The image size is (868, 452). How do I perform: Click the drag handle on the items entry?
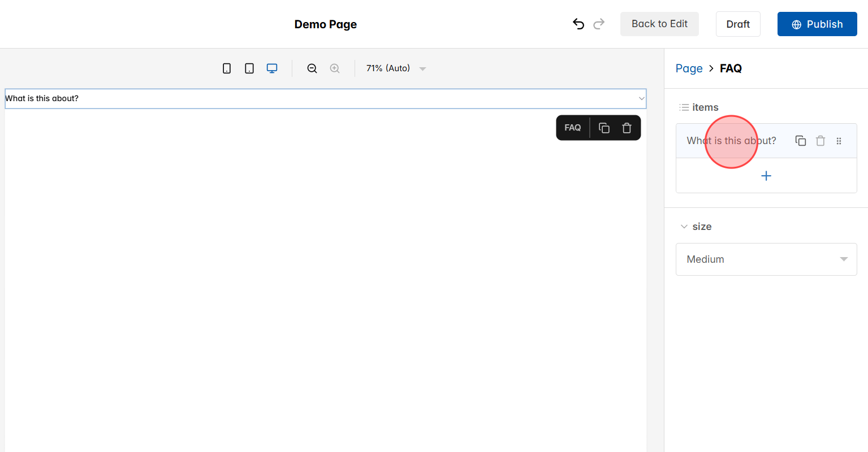[x=839, y=140]
